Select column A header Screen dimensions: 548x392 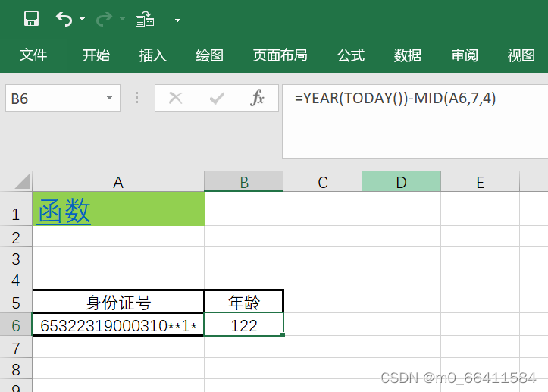(118, 181)
